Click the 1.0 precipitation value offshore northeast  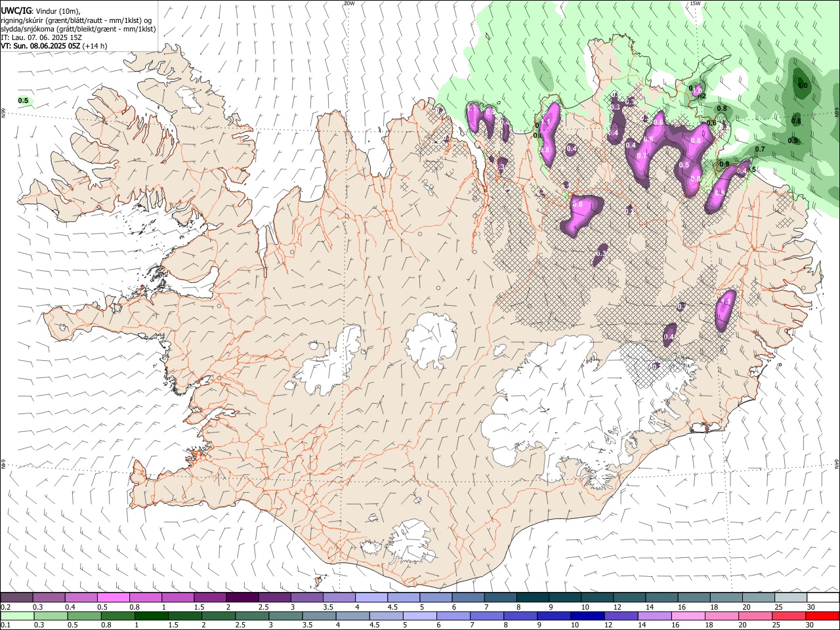tap(803, 85)
